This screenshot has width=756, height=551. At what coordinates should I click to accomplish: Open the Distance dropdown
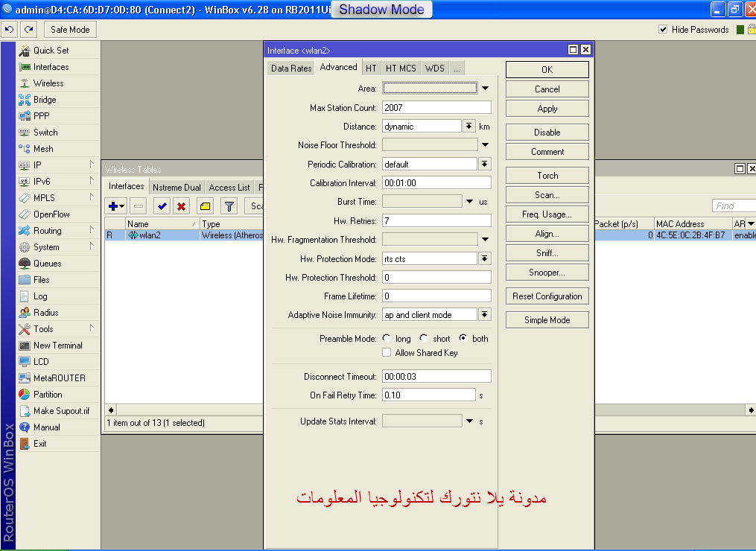point(468,127)
